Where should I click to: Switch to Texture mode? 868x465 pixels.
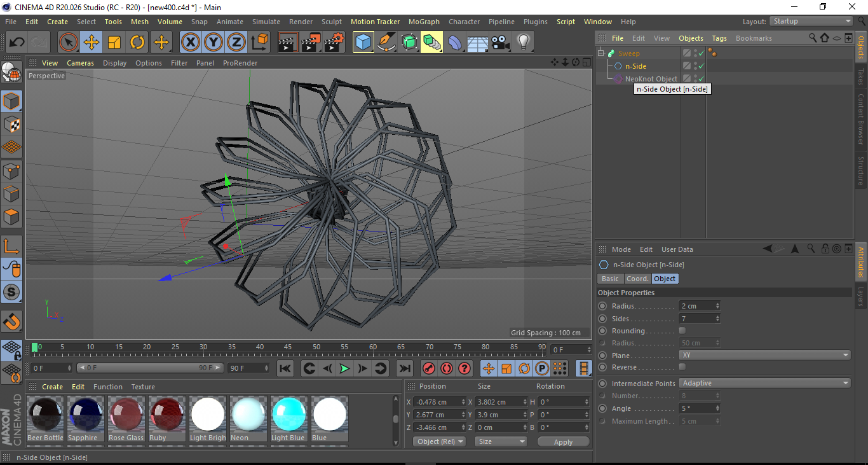tap(11, 124)
